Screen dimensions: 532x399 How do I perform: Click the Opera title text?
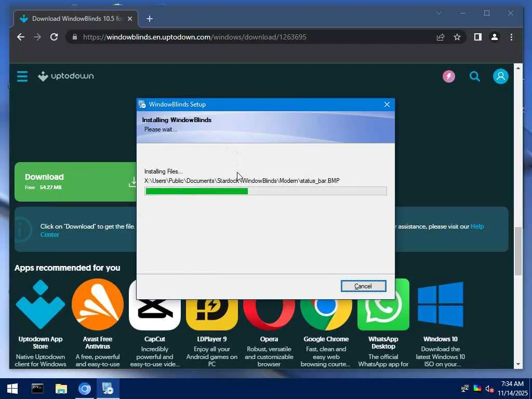(269, 339)
